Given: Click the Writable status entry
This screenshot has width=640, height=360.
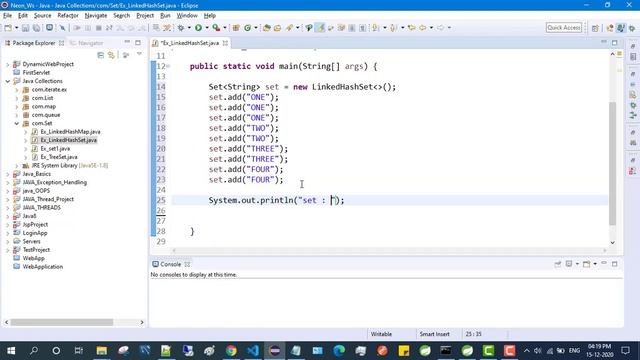Looking at the screenshot, I should click(x=381, y=334).
